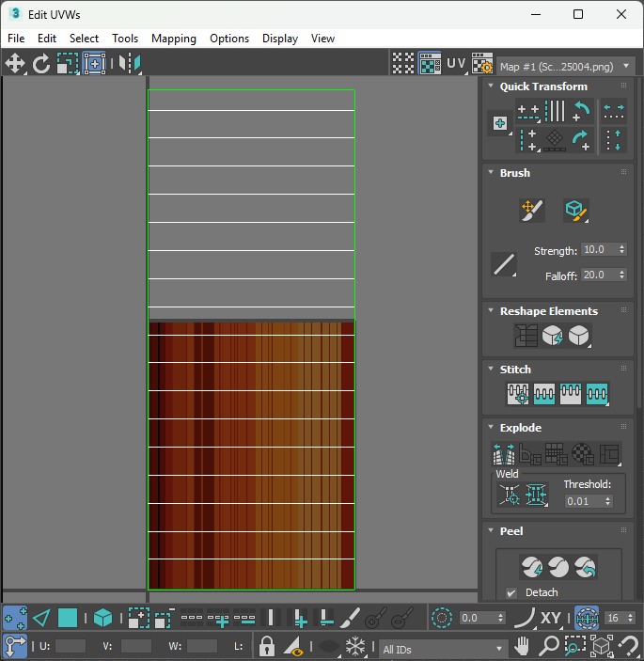Rotate counter-clockwise 90 degrees around pivot
This screenshot has height=661, width=644.
click(x=582, y=112)
